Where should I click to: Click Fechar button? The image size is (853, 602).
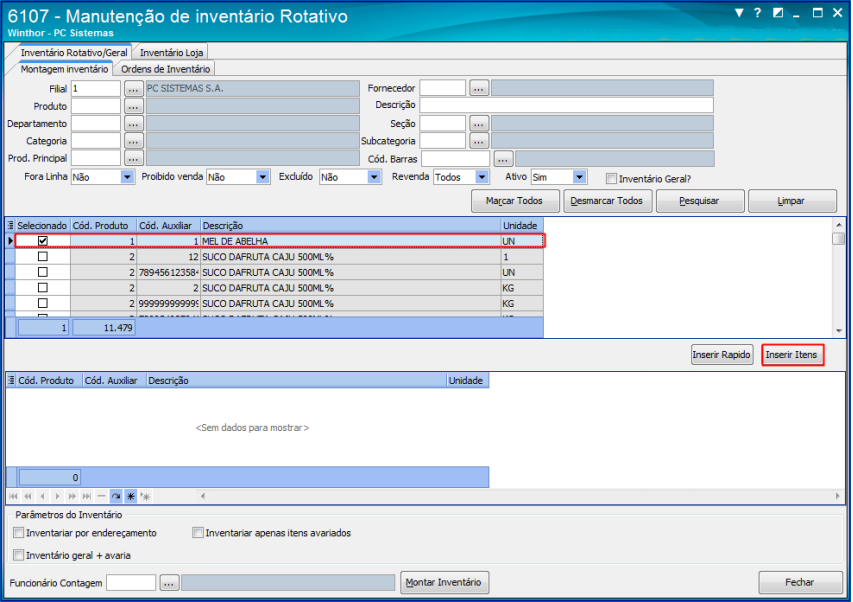[x=800, y=582]
